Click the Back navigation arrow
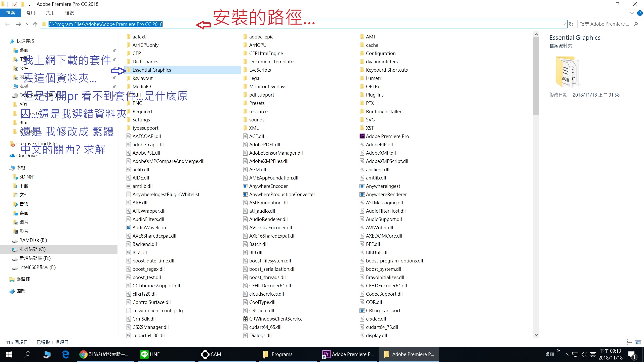The width and height of the screenshot is (644, 362). pos(7,24)
